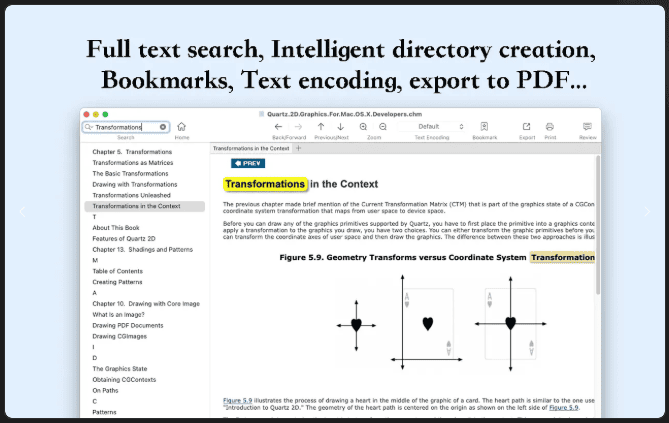This screenshot has height=423, width=669.
Task: Select 'Transformations in the Context' sidebar row
Action: (145, 206)
